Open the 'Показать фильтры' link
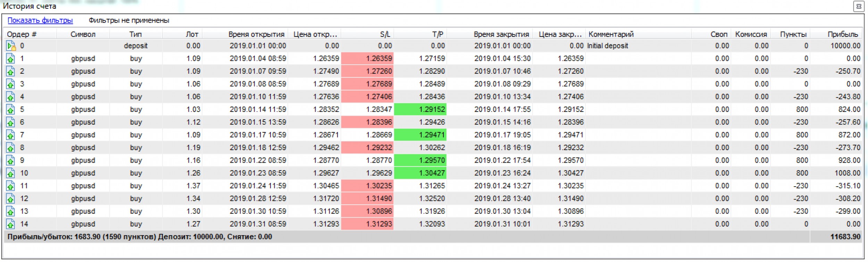The width and height of the screenshot is (868, 262). [40, 21]
